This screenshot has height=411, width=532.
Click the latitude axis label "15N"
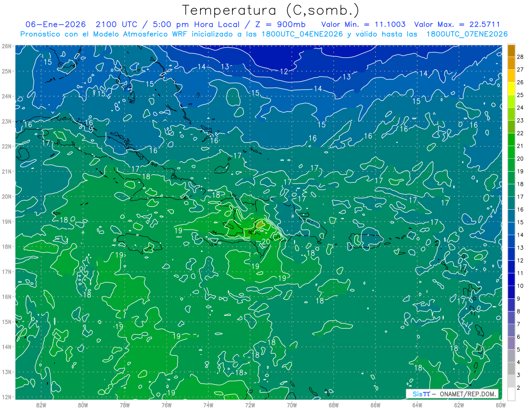pos(6,322)
